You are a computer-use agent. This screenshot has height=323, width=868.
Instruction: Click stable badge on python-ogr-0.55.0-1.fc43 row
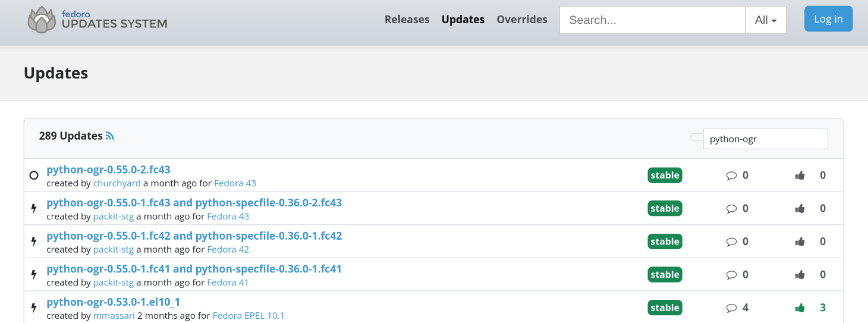pos(665,208)
